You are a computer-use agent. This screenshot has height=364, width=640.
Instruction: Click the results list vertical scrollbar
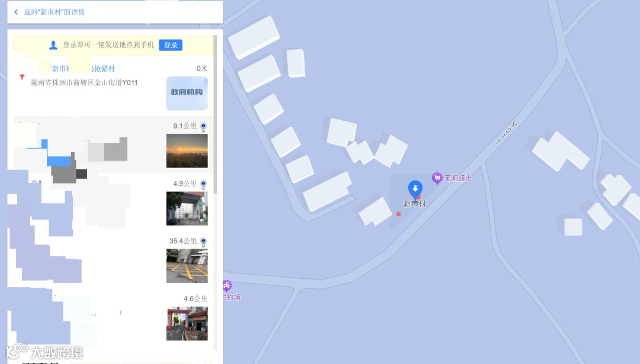215,114
